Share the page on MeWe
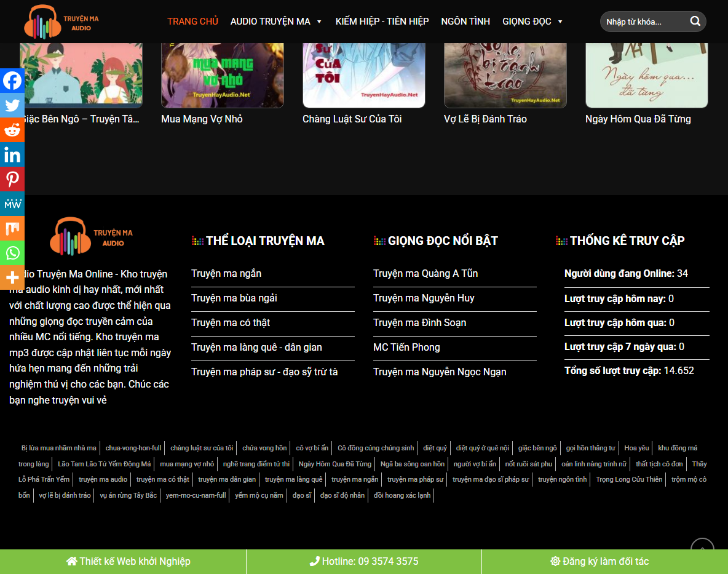Screen dimensions: 728x574 (12, 204)
